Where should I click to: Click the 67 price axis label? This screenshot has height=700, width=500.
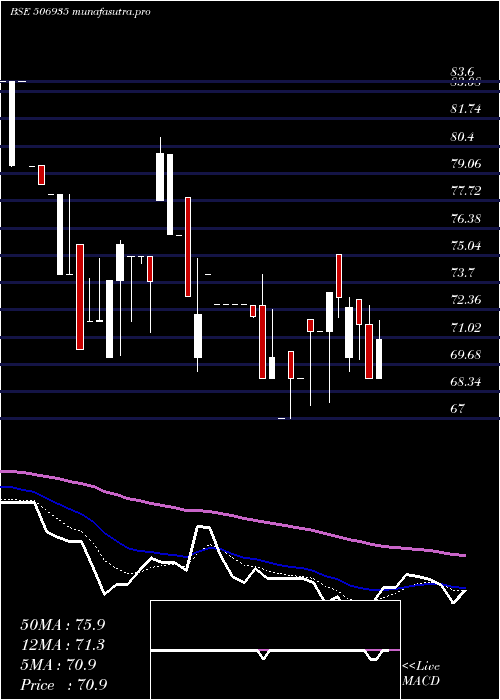(458, 408)
